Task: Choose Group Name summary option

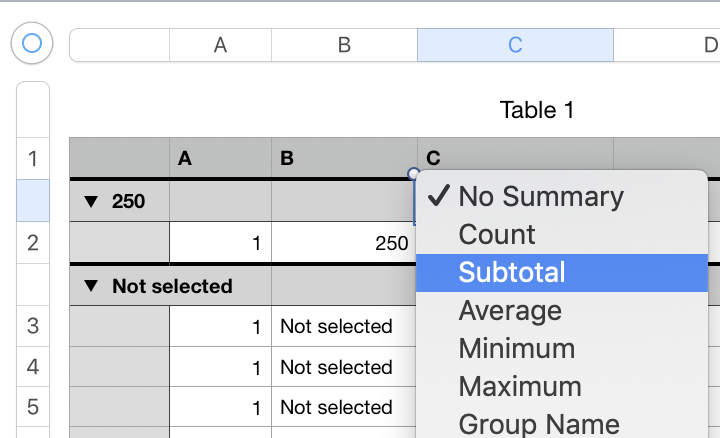Action: point(539,424)
